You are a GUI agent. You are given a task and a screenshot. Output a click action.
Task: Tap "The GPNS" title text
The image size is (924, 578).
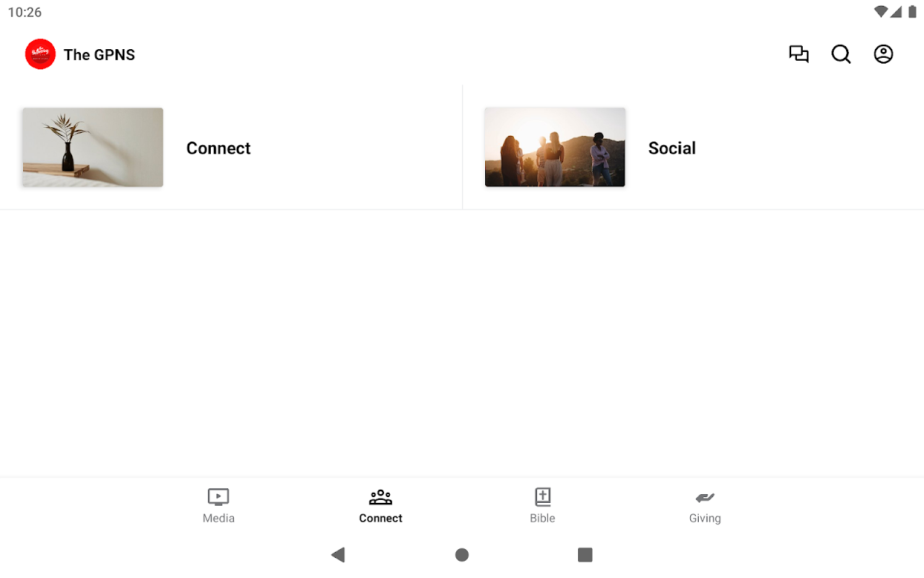(100, 55)
